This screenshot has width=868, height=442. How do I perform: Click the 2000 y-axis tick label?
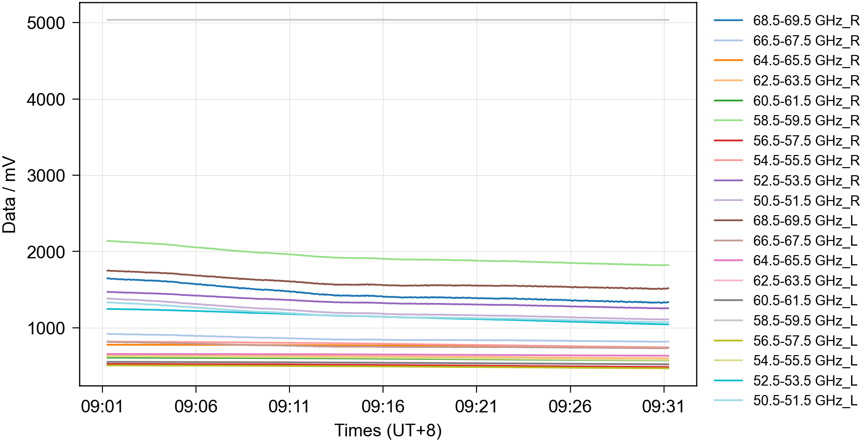coord(46,252)
